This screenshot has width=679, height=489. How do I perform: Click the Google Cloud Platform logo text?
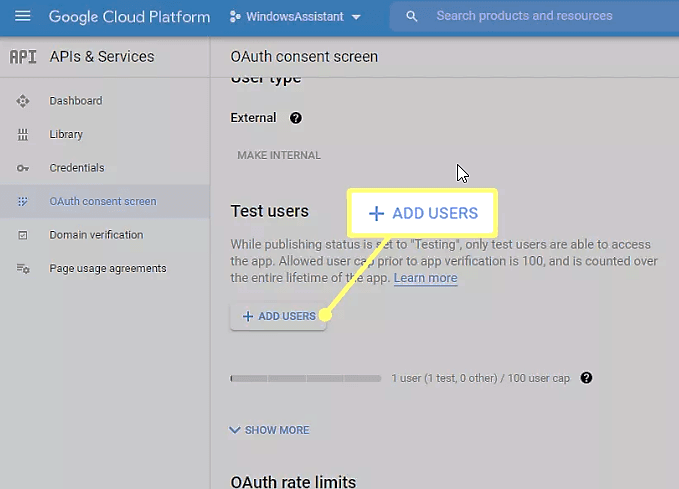click(x=129, y=17)
